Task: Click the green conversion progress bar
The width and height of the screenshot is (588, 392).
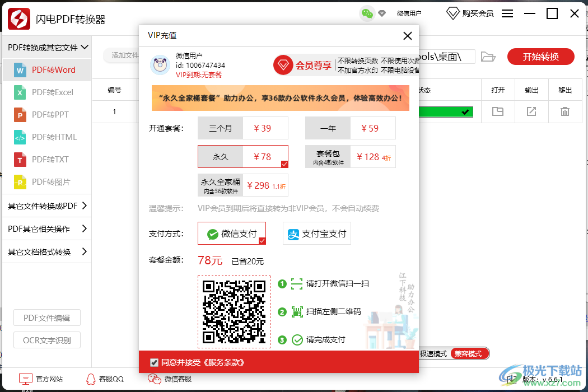Action: [446, 112]
